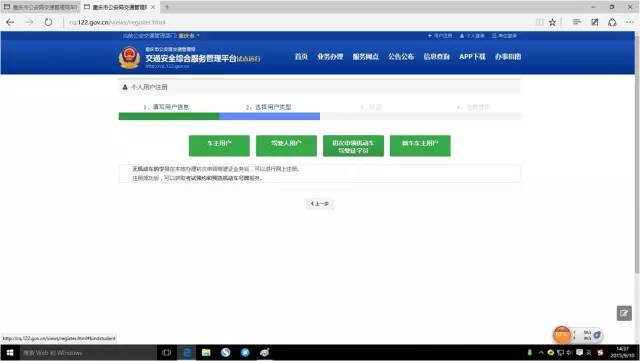Viewport: 640px width, 361px height.
Task: Show hidden system tray icons chevron
Action: 541,352
